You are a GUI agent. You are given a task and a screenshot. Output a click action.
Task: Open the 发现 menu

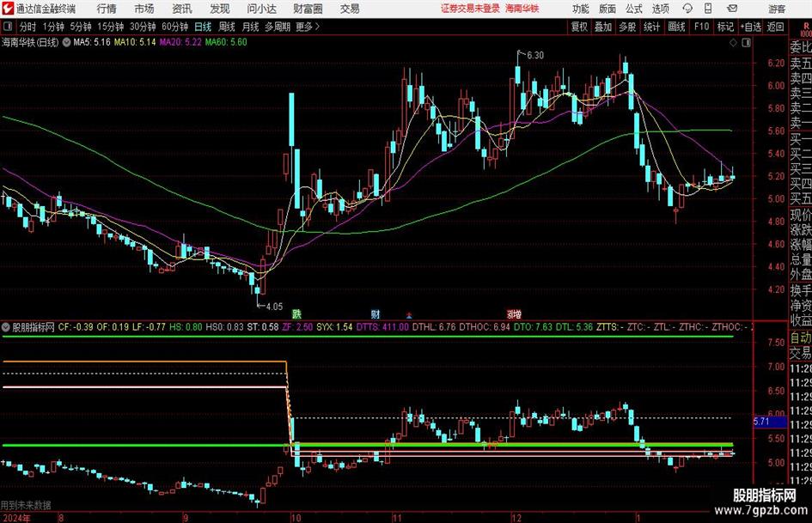point(220,9)
